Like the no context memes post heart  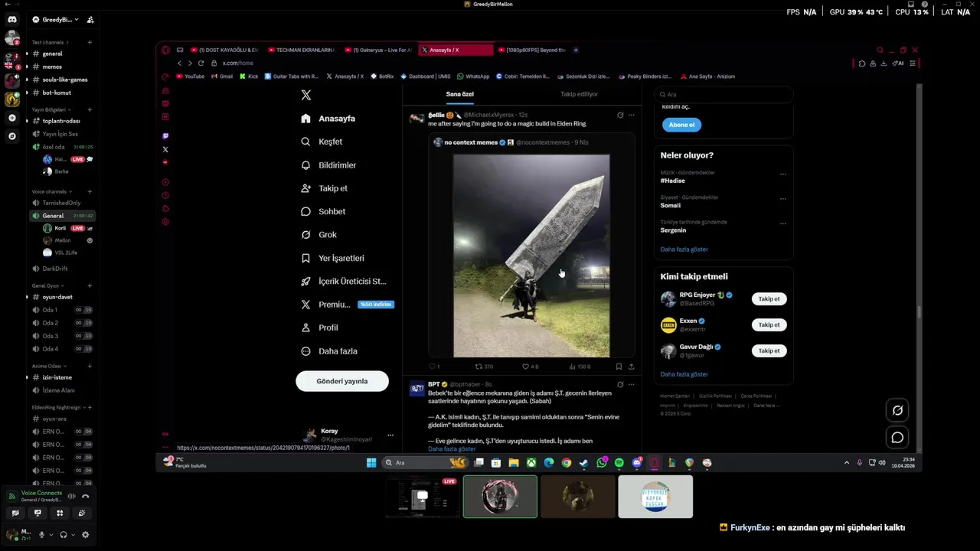(x=525, y=367)
